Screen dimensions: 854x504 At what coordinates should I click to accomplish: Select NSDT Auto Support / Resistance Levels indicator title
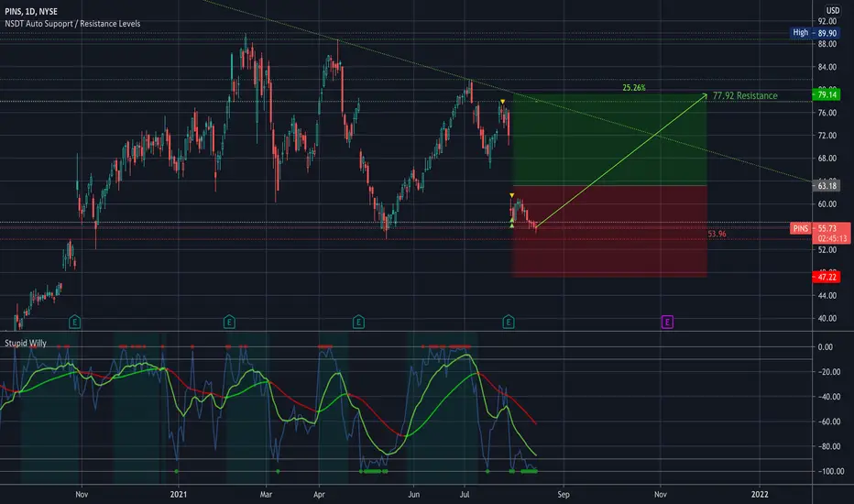(72, 24)
